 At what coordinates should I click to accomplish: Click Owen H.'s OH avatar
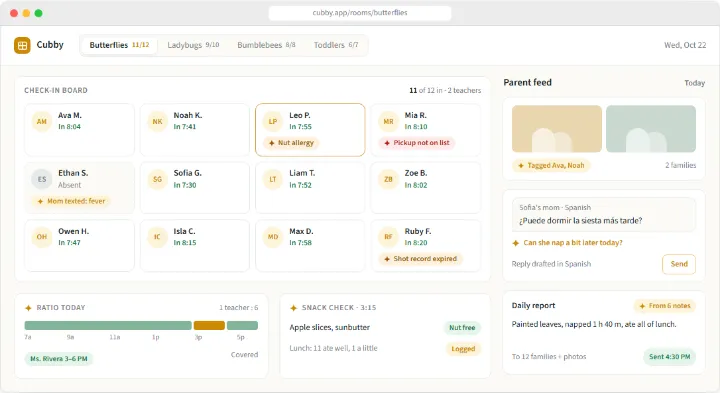pyautogui.click(x=42, y=237)
